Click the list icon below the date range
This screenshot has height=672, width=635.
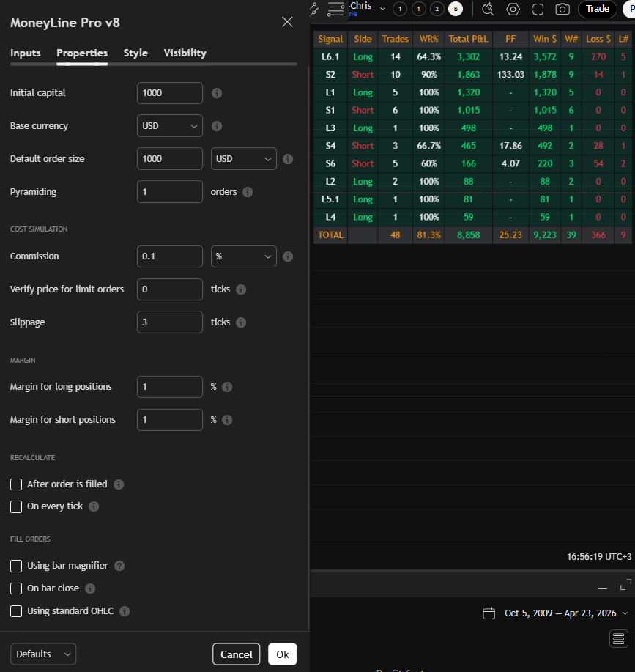619,639
